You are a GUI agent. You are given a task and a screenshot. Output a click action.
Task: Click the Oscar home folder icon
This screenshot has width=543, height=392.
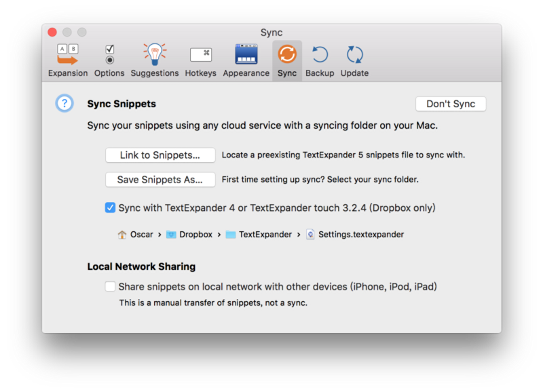122,235
